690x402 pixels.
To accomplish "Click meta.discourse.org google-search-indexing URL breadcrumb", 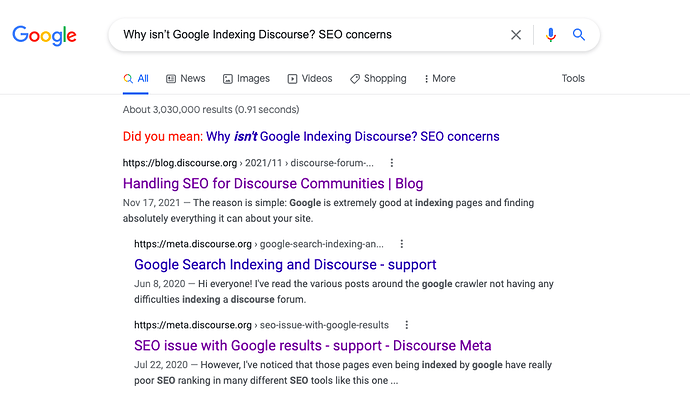I will [x=259, y=244].
